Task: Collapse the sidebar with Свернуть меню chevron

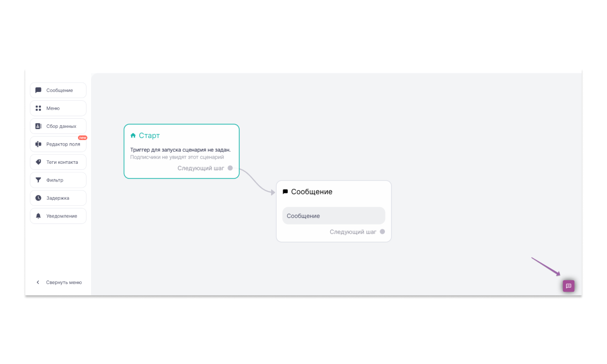Action: click(x=38, y=283)
